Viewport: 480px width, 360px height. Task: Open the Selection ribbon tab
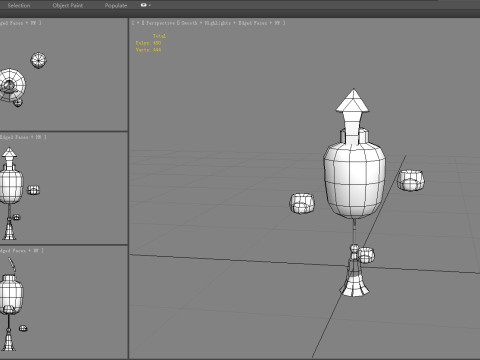pyautogui.click(x=19, y=5)
